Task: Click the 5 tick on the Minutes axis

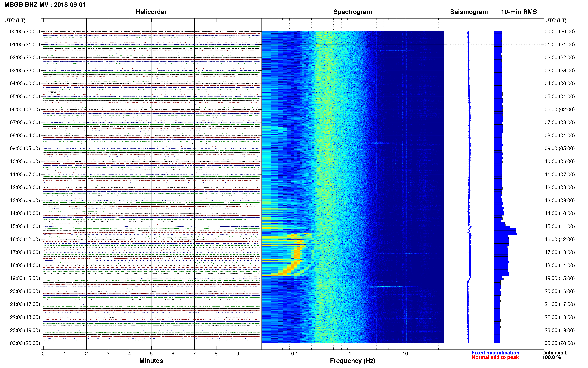Action: point(151,354)
